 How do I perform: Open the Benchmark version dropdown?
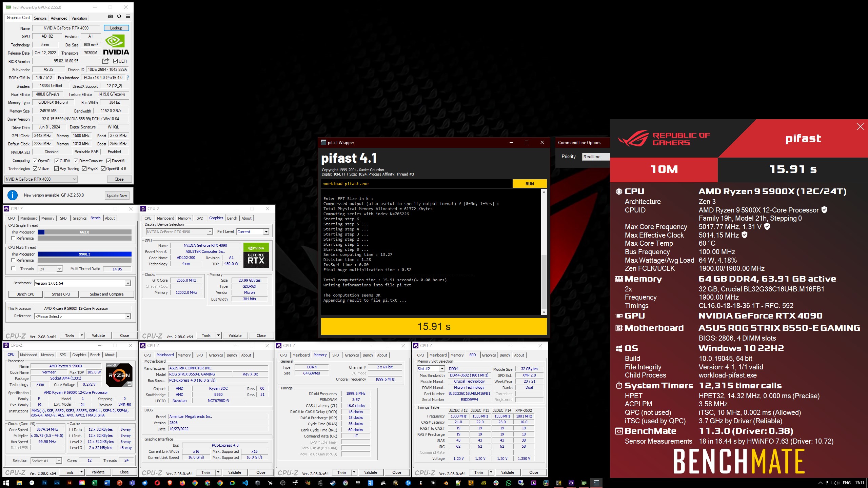82,283
